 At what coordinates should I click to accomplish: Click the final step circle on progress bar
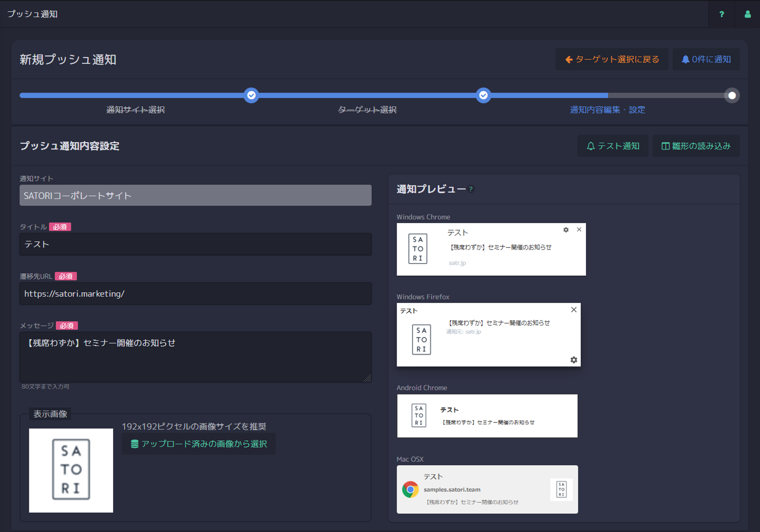[x=731, y=95]
